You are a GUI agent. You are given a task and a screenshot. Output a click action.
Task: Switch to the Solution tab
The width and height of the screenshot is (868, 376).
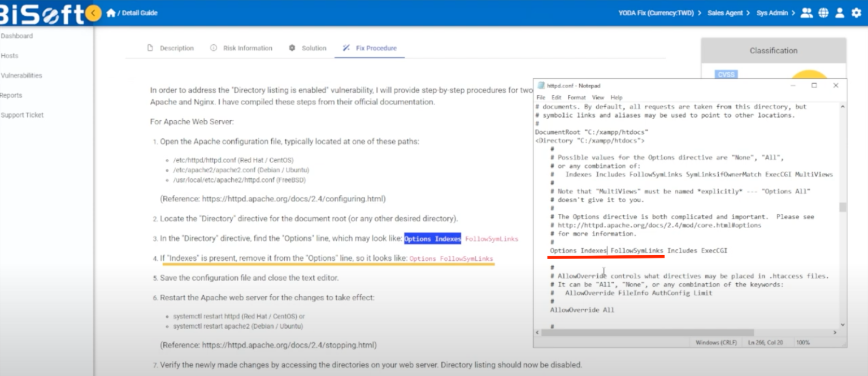pyautogui.click(x=307, y=48)
